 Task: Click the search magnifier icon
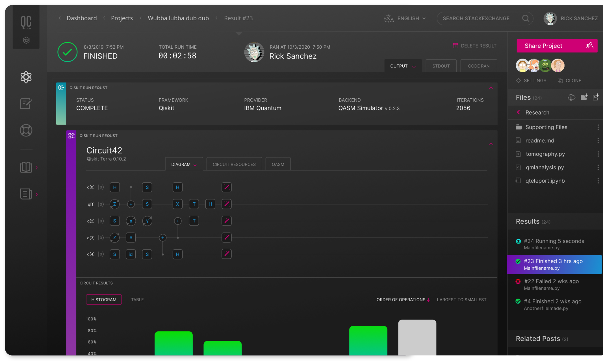[526, 18]
